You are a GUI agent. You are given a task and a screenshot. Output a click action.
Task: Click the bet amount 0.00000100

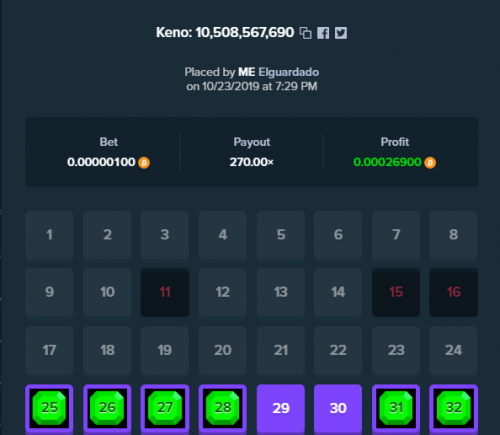[101, 162]
